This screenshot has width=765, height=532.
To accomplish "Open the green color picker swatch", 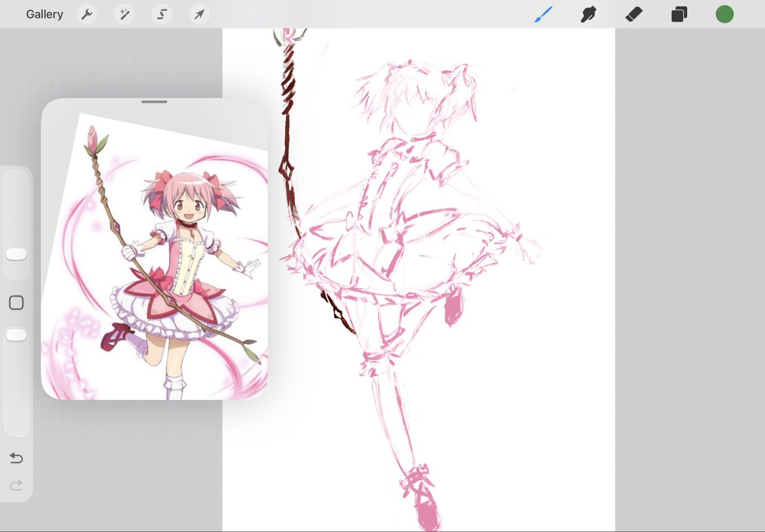I will (725, 14).
